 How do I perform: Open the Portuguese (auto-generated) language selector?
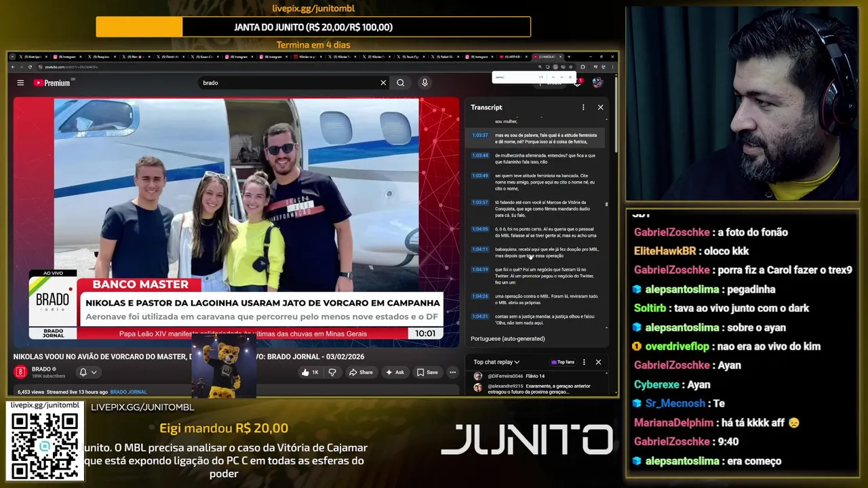coord(508,338)
